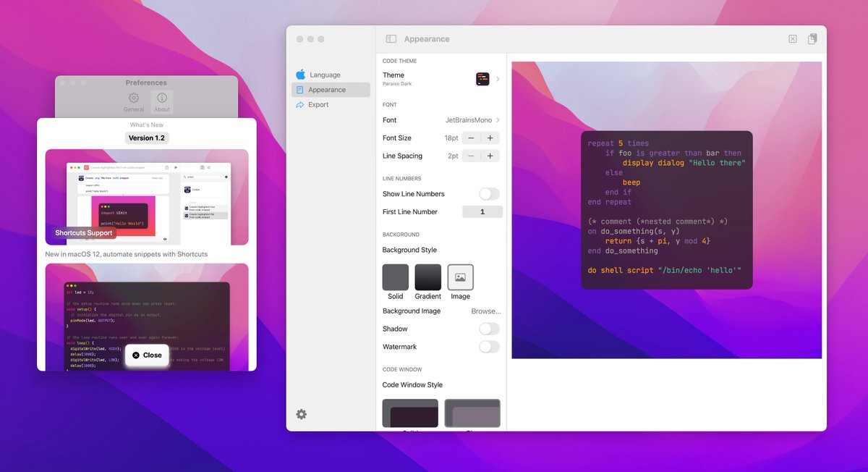Open Font picker showing JetBrainsMono
The height and width of the screenshot is (472, 868).
[473, 120]
